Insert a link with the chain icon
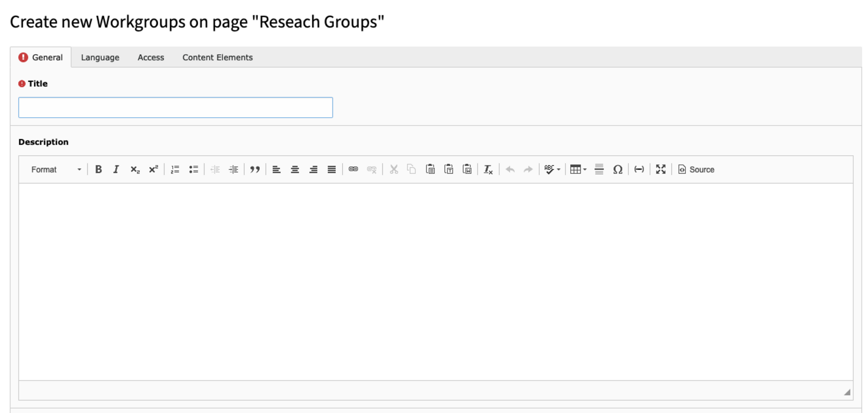The height and width of the screenshot is (413, 868). (x=353, y=169)
